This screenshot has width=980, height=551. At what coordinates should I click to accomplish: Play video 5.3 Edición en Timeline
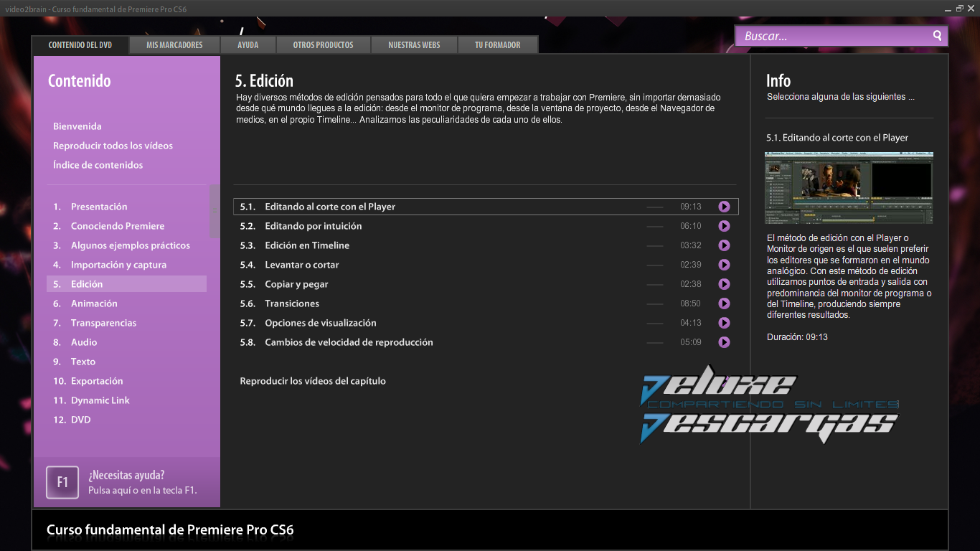click(x=724, y=245)
